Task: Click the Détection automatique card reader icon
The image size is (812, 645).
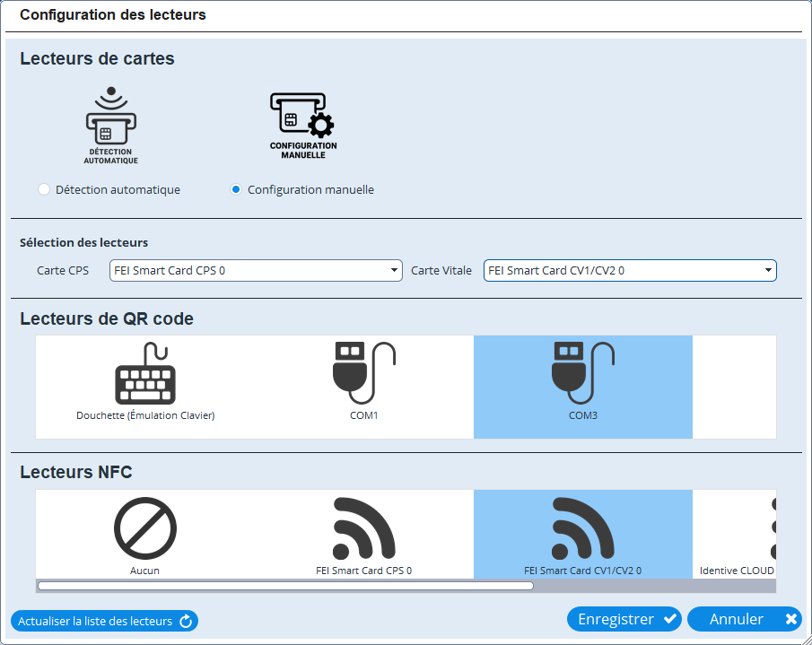Action: (110, 125)
